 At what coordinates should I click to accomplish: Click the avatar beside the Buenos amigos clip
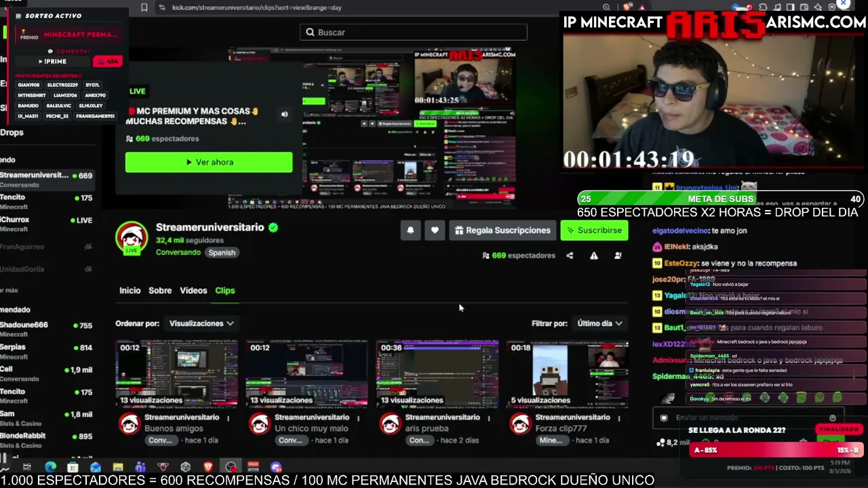click(x=129, y=424)
